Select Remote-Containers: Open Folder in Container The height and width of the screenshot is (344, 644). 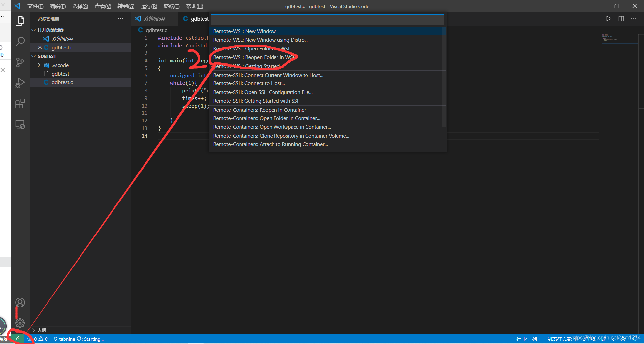tap(327, 118)
